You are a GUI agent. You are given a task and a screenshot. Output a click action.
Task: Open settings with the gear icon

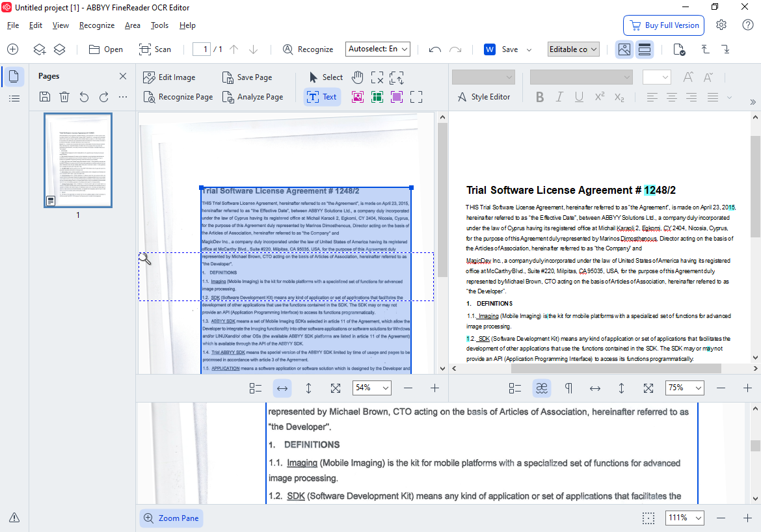click(x=721, y=25)
